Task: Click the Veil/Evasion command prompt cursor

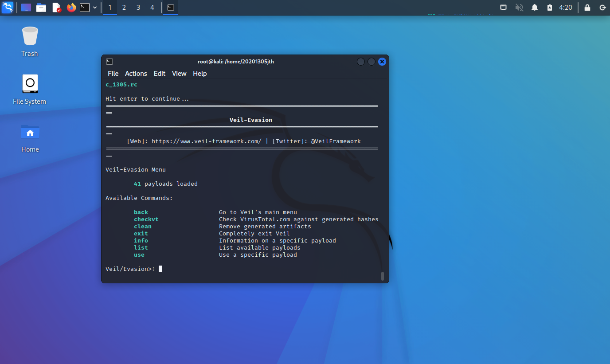Action: pos(160,269)
